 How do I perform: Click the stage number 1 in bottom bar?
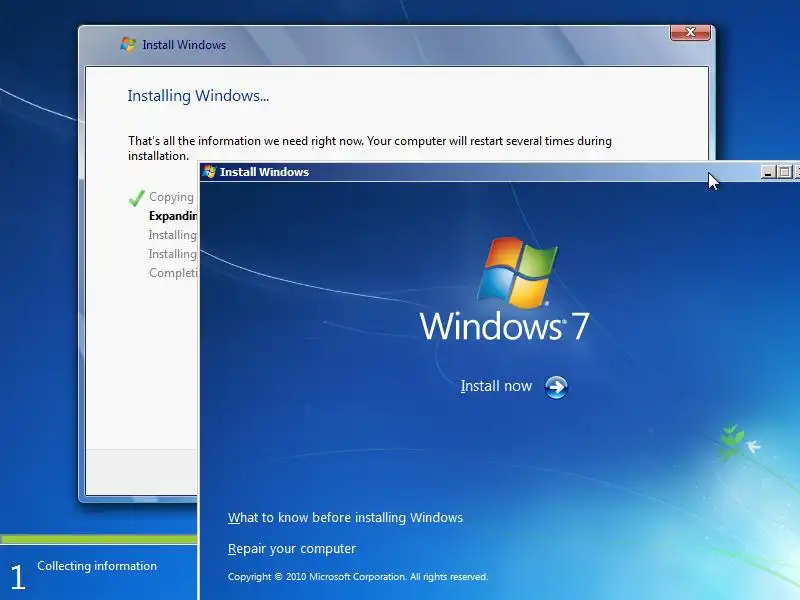(17, 578)
